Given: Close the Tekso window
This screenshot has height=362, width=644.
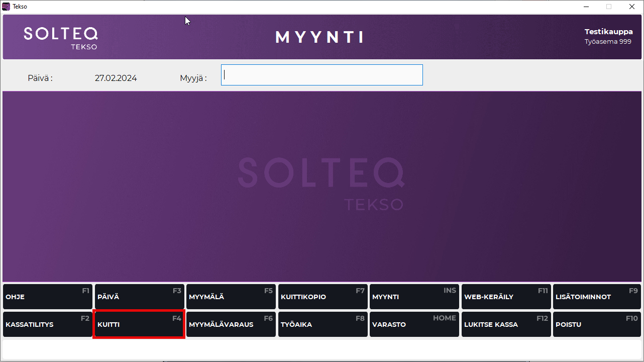Looking at the screenshot, I should (x=632, y=7).
